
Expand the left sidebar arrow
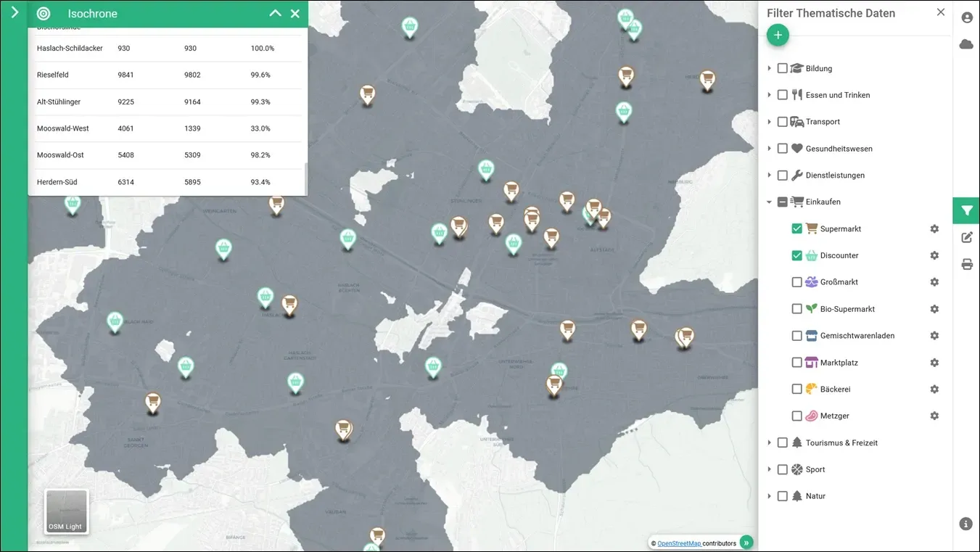(x=15, y=12)
